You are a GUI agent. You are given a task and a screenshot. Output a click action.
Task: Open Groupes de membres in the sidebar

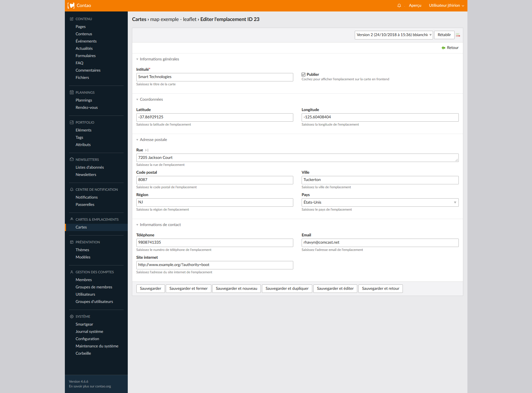coord(94,287)
